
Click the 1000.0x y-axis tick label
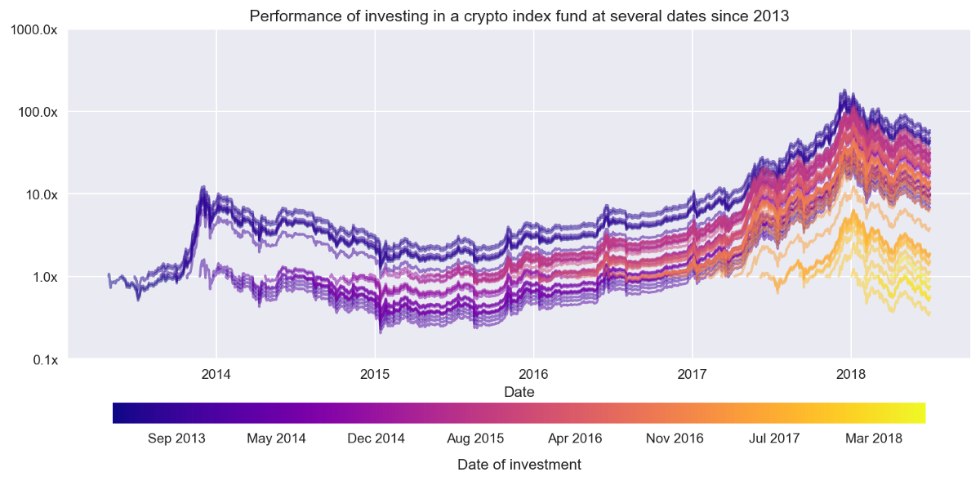[35, 29]
